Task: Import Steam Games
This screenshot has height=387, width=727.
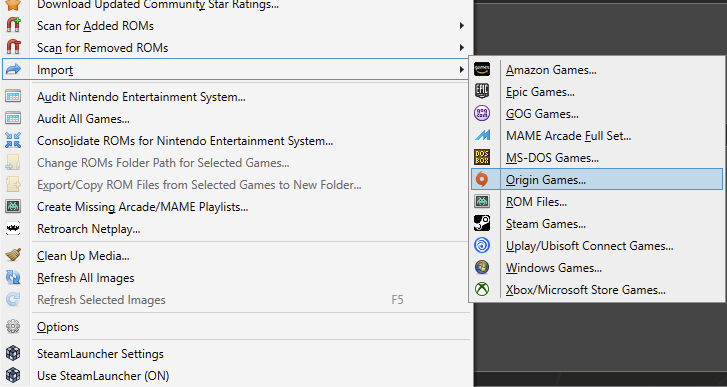Action: 546,224
